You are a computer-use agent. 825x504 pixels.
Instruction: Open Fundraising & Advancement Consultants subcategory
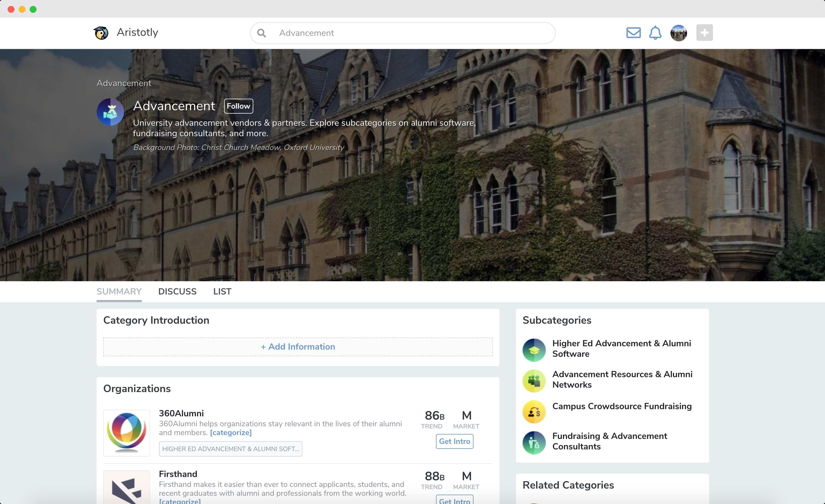coord(610,441)
